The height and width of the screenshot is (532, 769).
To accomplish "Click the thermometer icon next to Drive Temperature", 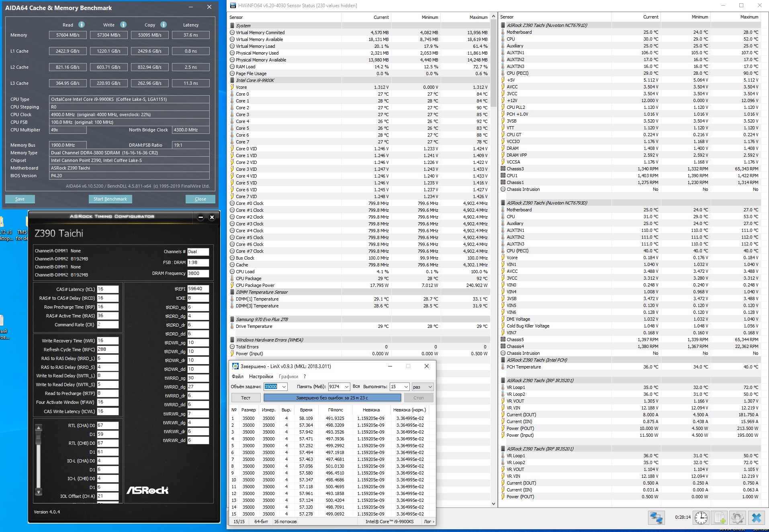I will (x=232, y=326).
